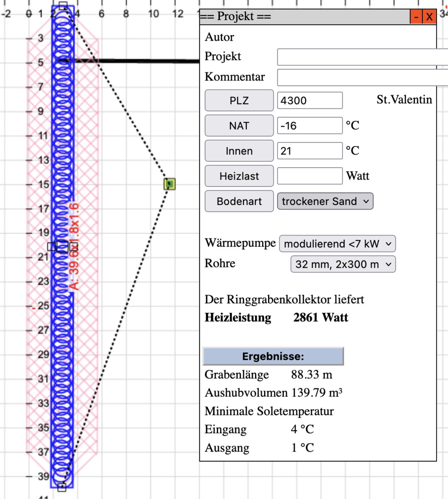Select the PLZ field containing 4300
Viewport: 448px width, 499px height.
tap(310, 101)
